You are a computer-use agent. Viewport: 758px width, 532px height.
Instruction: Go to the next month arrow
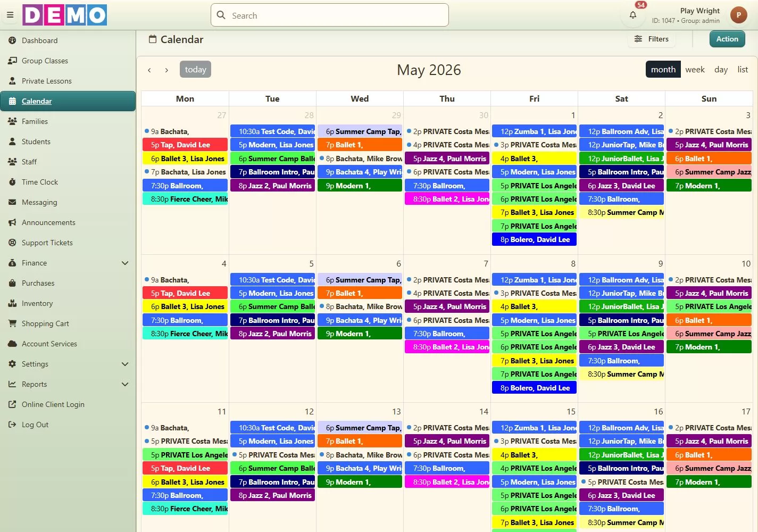[166, 70]
